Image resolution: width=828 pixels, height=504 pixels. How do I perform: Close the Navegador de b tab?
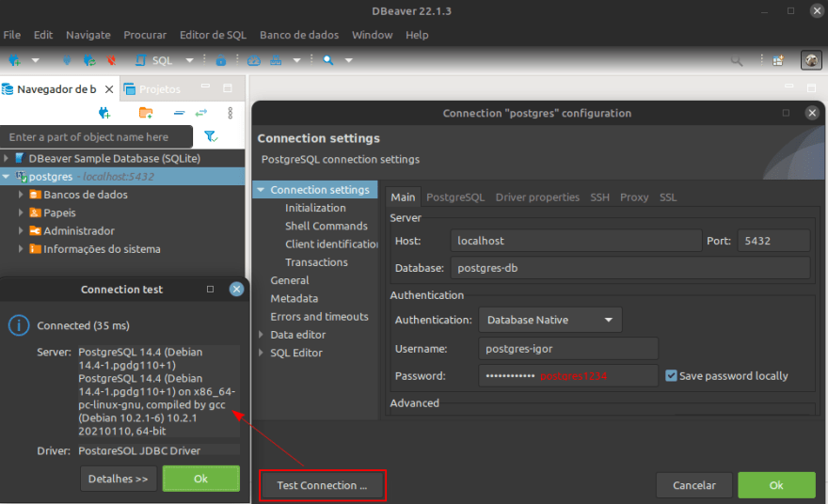(109, 89)
